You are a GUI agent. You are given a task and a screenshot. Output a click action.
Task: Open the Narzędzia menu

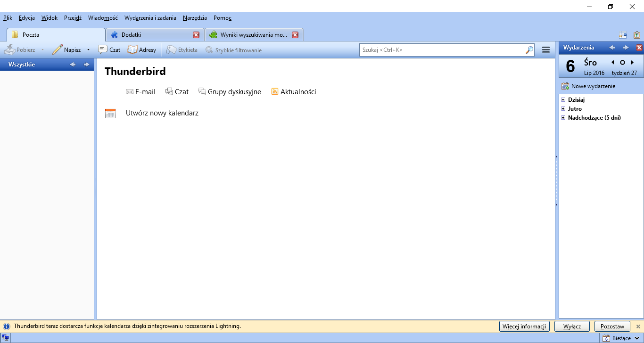195,18
